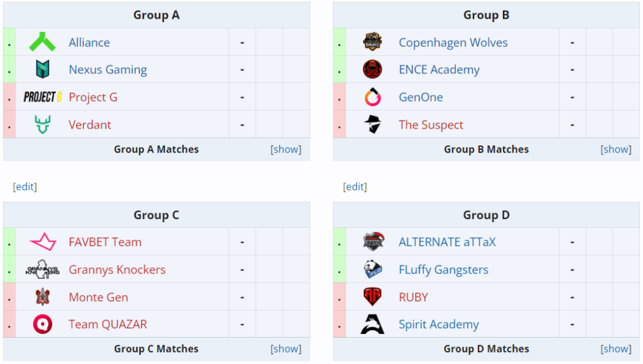Click the Copenhagen Wolves logo icon
The width and height of the screenshot is (643, 364).
[x=372, y=42]
